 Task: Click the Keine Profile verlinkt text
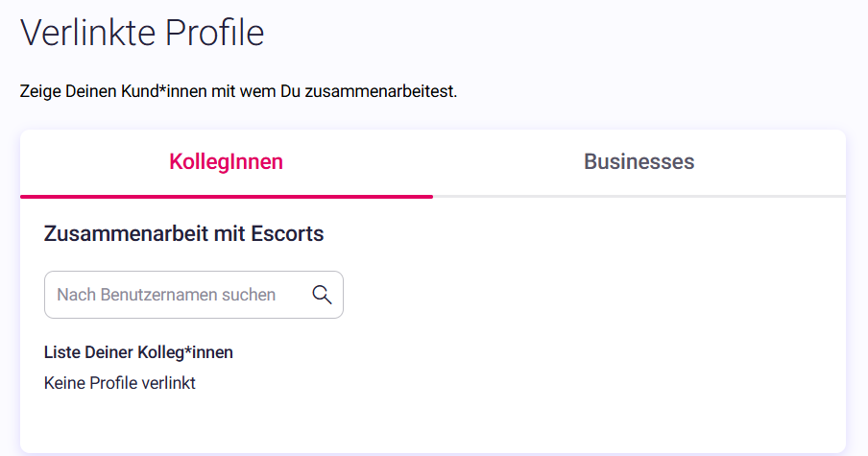click(120, 383)
